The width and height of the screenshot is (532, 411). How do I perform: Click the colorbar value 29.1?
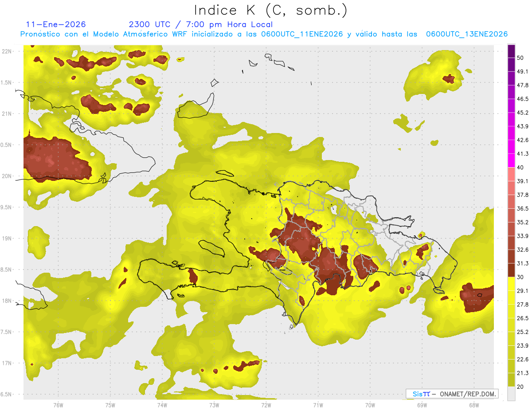tap(523, 291)
